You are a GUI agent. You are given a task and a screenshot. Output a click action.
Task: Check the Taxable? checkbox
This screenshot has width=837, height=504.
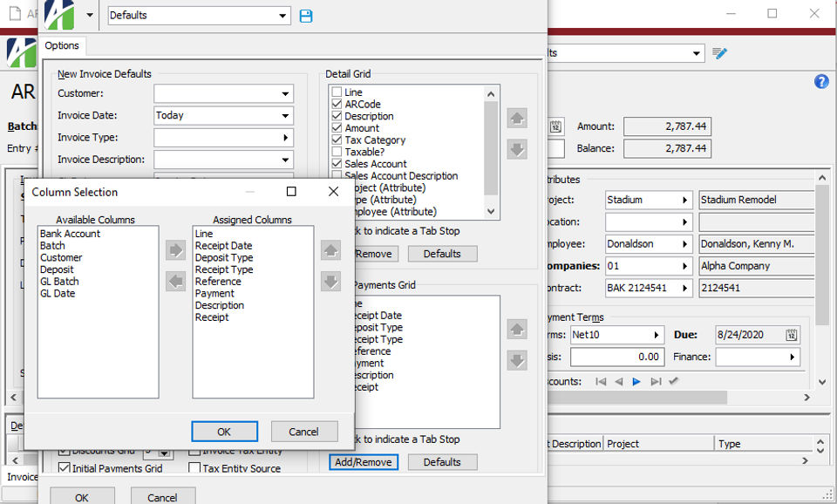pyautogui.click(x=337, y=152)
